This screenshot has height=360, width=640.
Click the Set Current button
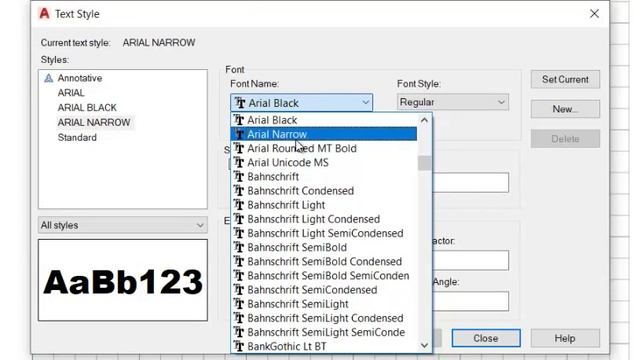tap(565, 79)
